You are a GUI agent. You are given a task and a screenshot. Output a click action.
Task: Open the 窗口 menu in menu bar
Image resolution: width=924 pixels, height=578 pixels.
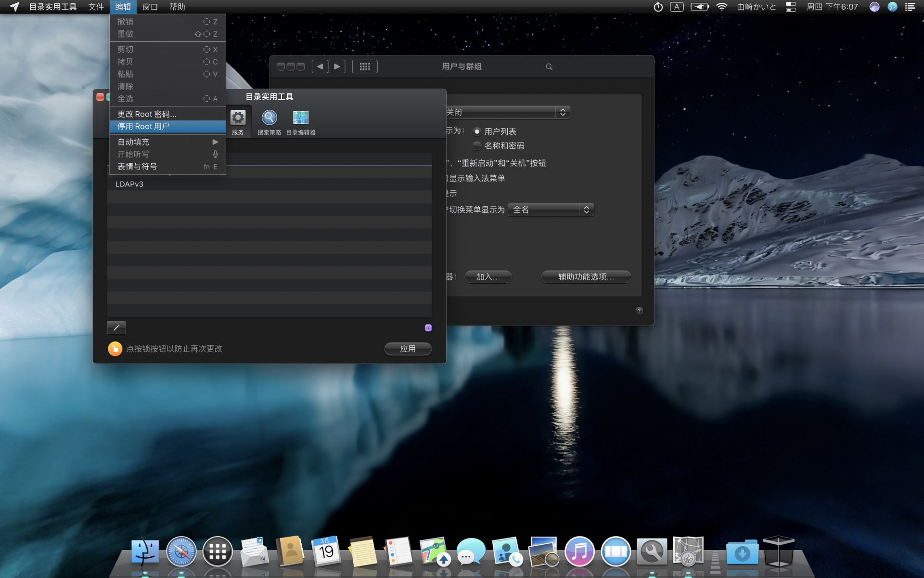(x=150, y=7)
